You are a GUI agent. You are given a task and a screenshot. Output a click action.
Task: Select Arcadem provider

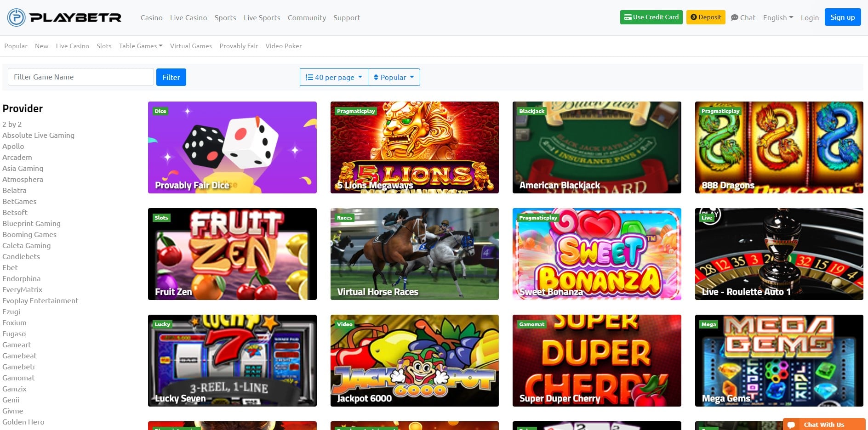click(x=17, y=157)
